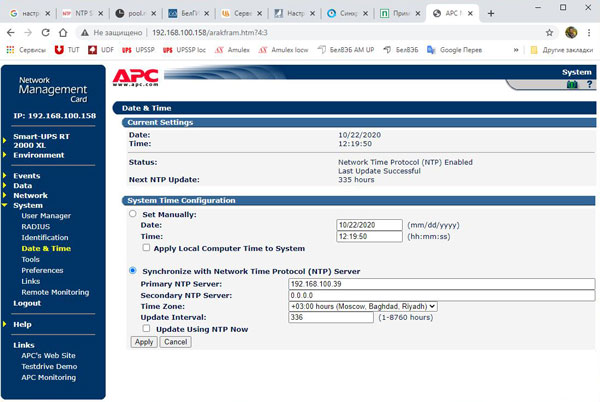Check Apply Local Computer Time to System
This screenshot has width=600, height=402.
coord(147,247)
